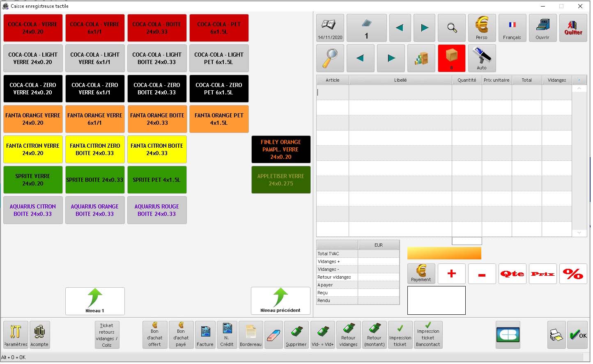Select COCA-COLA - BOITE 24x0.33
The width and height of the screenshot is (593, 364).
tap(157, 28)
